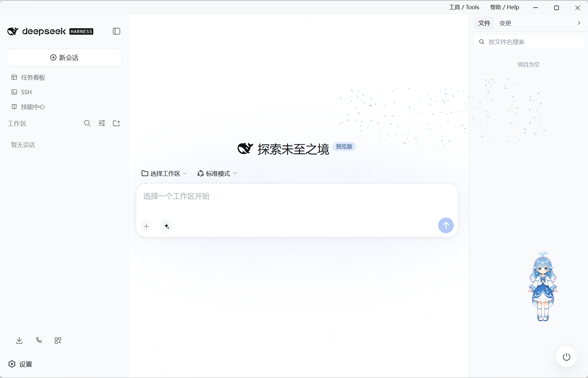Screen dimensions: 588x378
Task: Click the HARNESS badge label
Action: pyautogui.click(x=81, y=32)
